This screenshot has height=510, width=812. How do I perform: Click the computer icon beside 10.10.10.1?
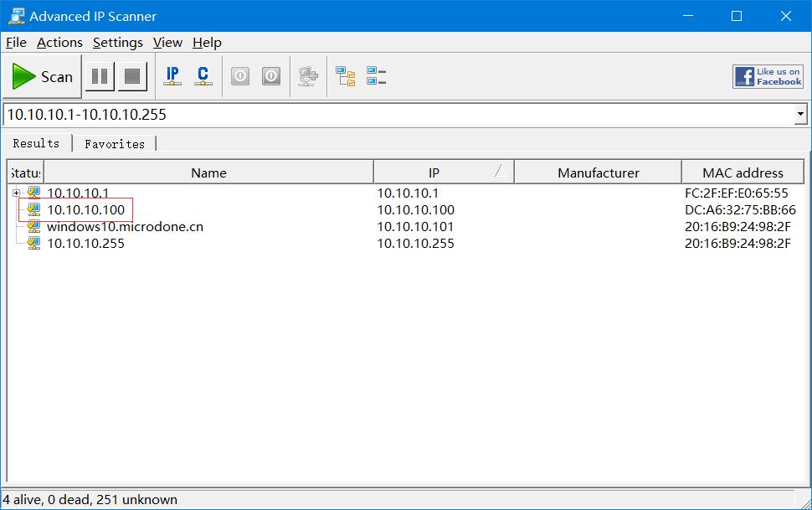[x=33, y=193]
